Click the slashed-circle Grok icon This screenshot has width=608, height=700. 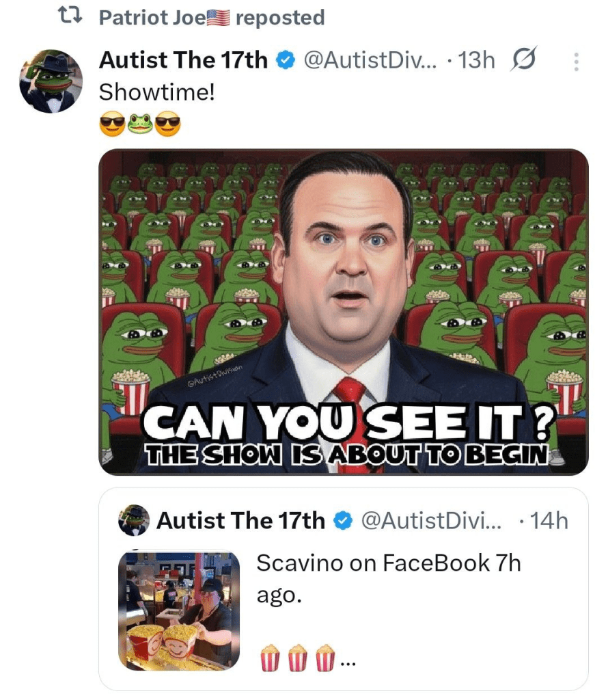click(523, 60)
